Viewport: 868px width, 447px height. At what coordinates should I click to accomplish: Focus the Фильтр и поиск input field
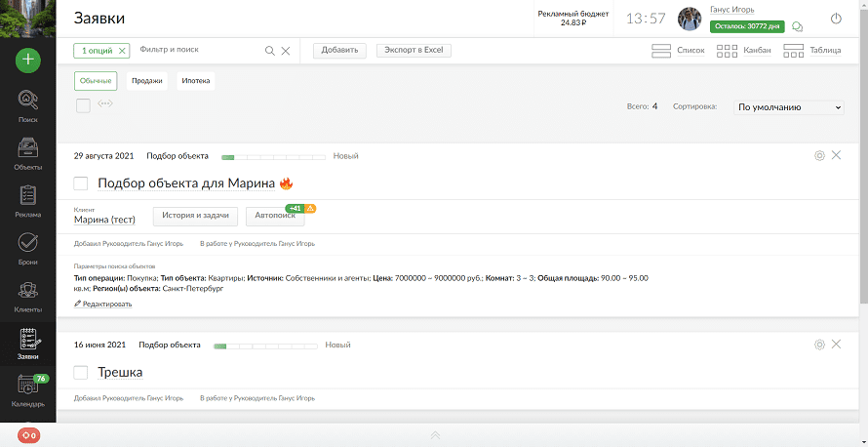(x=199, y=50)
